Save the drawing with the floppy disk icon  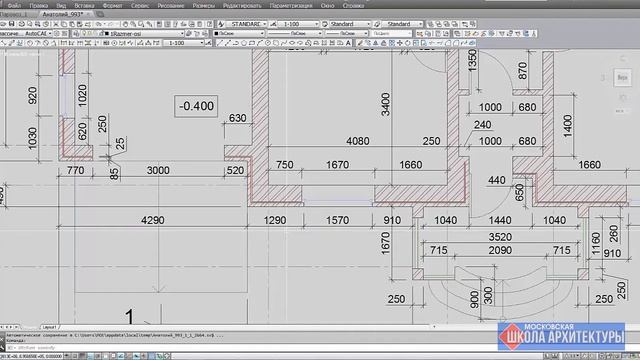[x=12, y=24]
